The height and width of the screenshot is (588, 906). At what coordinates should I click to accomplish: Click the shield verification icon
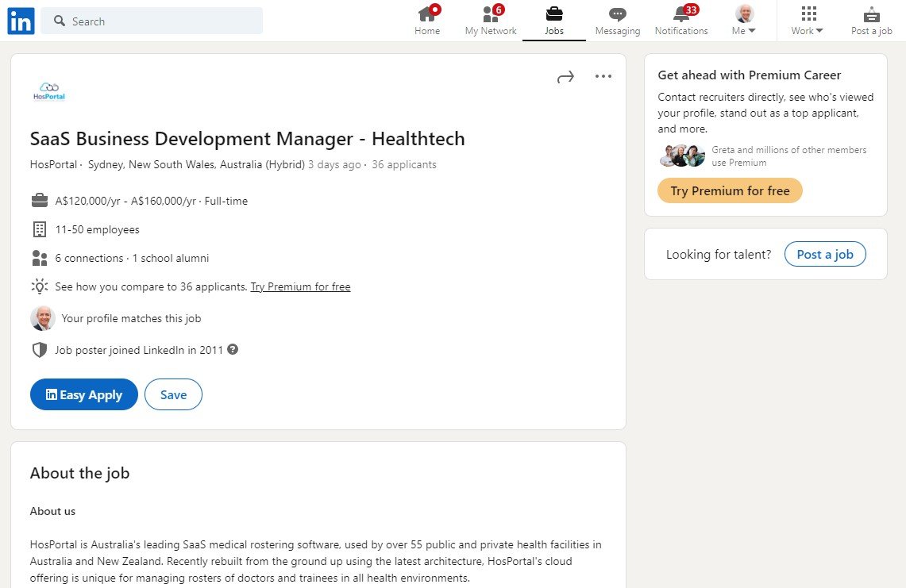coord(39,350)
